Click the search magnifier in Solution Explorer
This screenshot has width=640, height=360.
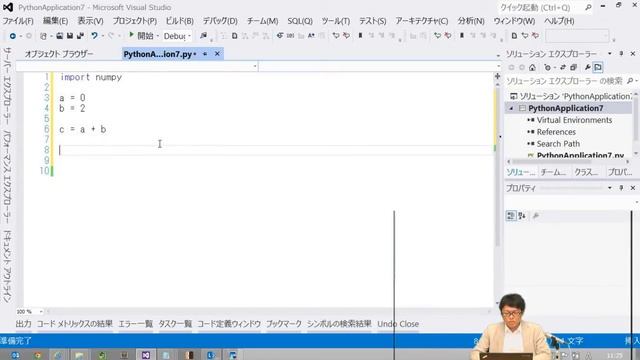[x=630, y=81]
